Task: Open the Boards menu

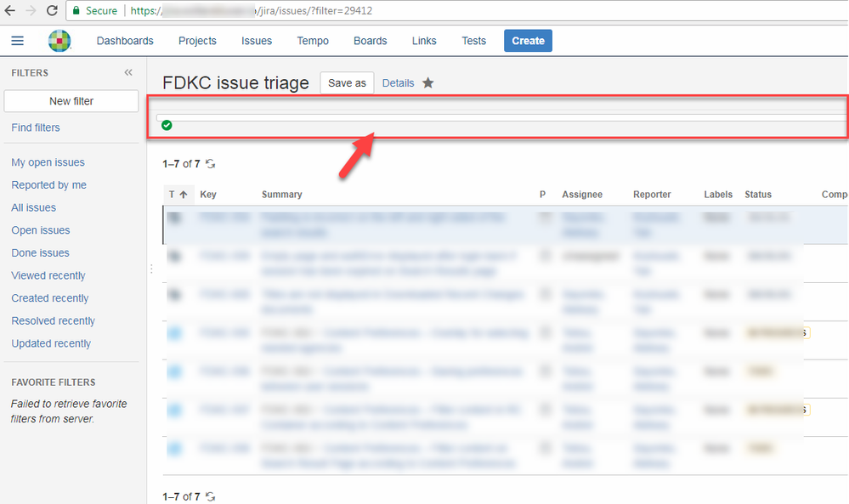Action: [x=371, y=41]
